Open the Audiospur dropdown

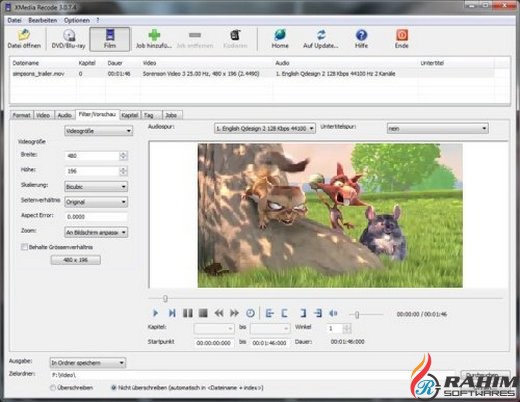click(x=265, y=128)
